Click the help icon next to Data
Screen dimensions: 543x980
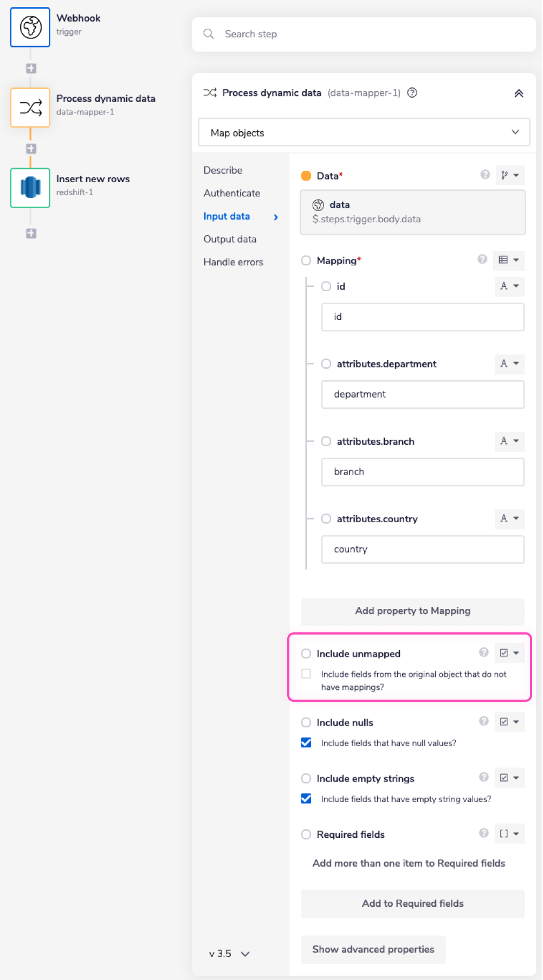click(x=485, y=175)
